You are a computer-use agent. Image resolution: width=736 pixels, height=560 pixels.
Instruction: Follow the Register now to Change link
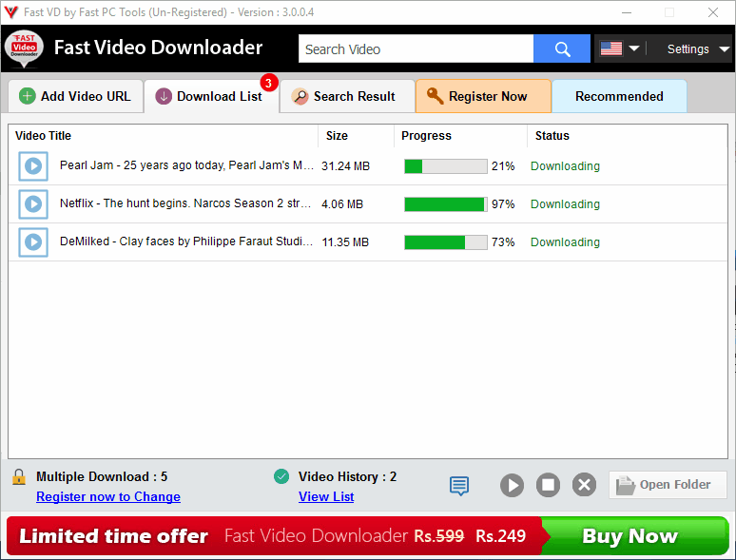108,496
